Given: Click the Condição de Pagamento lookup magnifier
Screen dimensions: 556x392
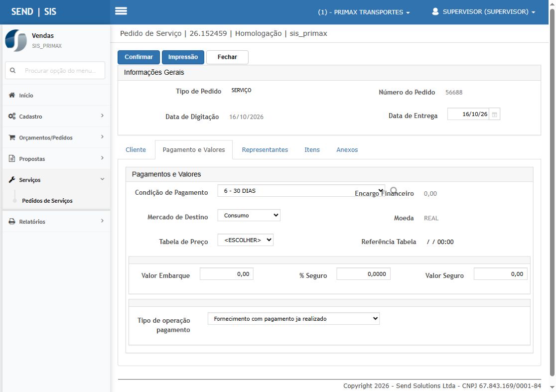Looking at the screenshot, I should [x=394, y=191].
